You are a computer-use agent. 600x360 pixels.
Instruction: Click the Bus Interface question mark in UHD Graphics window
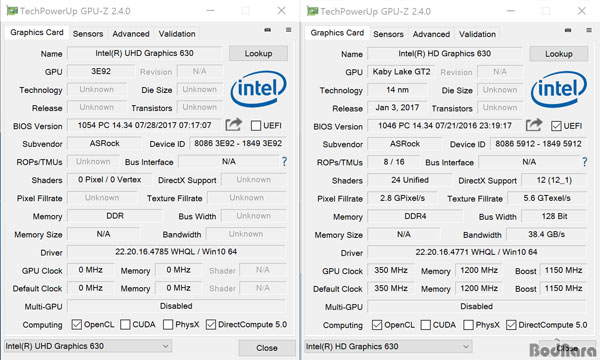click(x=284, y=161)
